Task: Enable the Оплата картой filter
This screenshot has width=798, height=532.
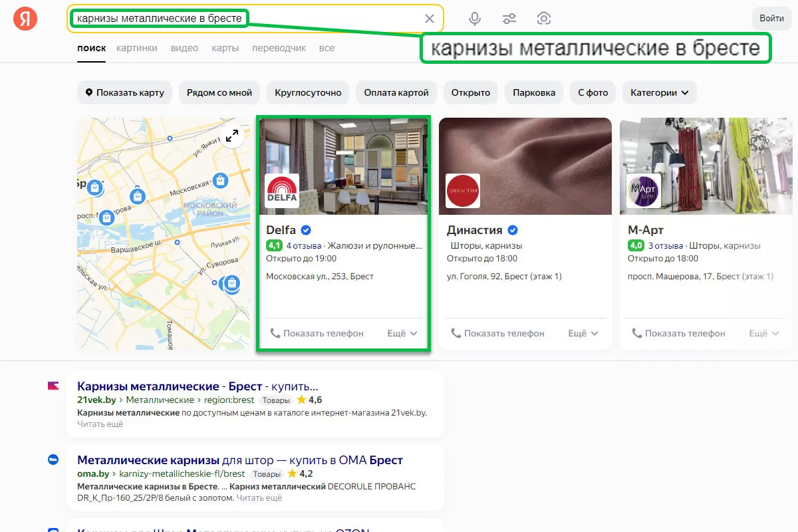Action: coord(396,92)
